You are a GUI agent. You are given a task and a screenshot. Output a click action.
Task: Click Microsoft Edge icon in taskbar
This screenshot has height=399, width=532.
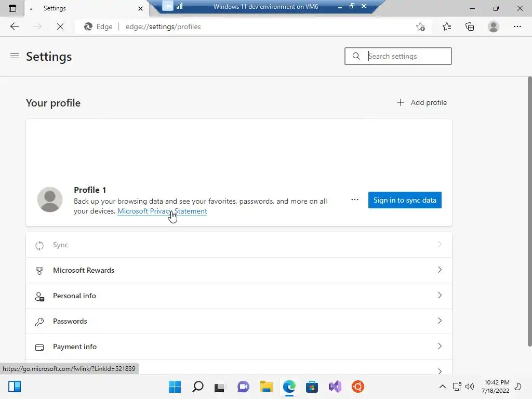coord(289,387)
